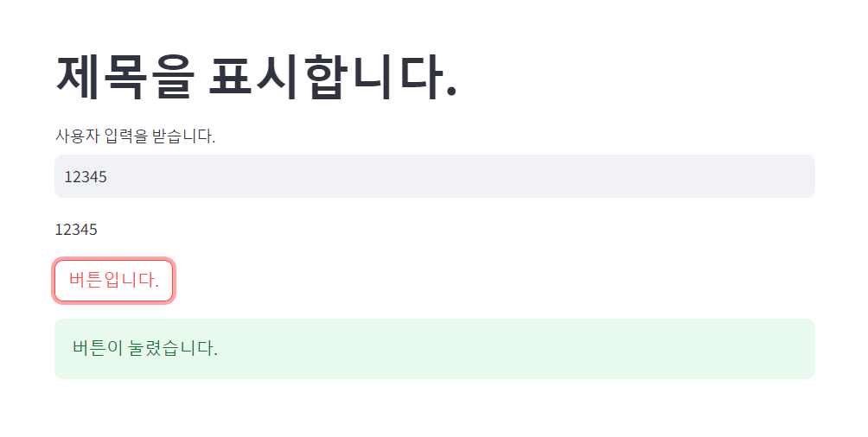Click the period ending the page heading

click(451, 92)
